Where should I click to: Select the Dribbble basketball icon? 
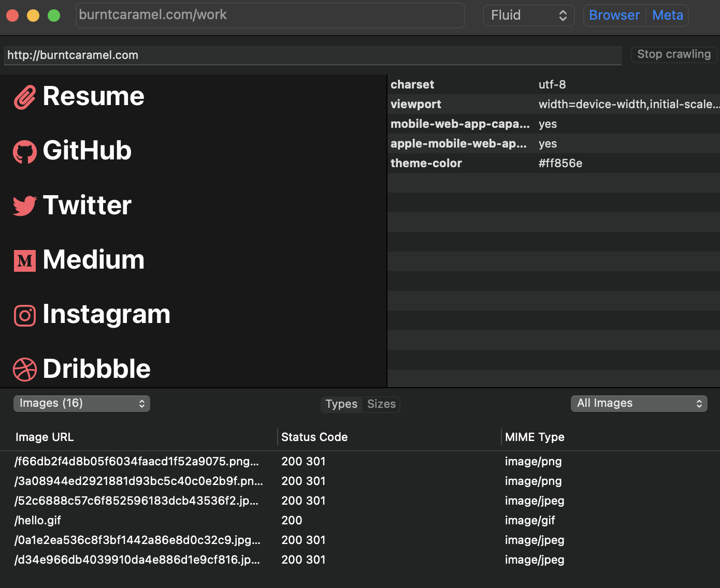pos(24,370)
